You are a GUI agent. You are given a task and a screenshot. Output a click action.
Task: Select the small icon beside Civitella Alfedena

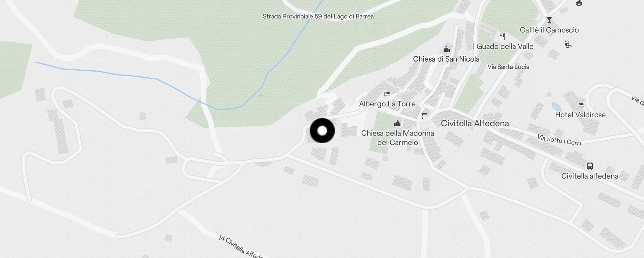[425, 116]
